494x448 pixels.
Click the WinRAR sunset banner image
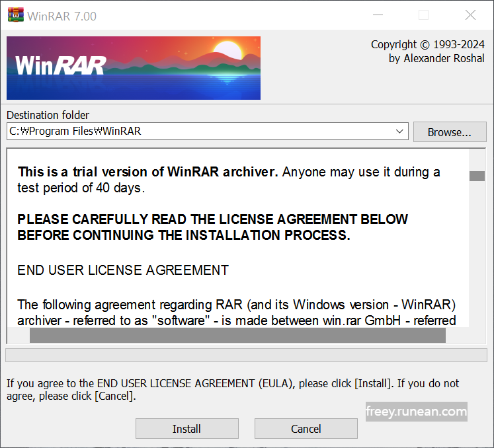click(x=134, y=68)
